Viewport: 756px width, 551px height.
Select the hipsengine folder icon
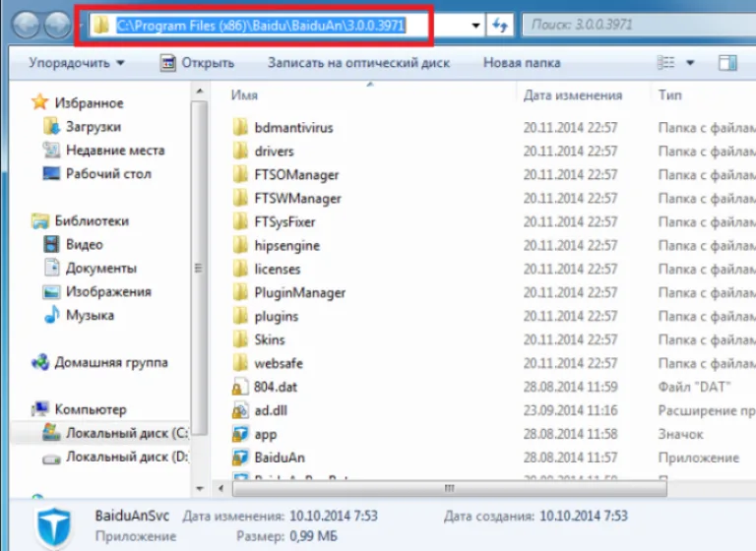(240, 245)
